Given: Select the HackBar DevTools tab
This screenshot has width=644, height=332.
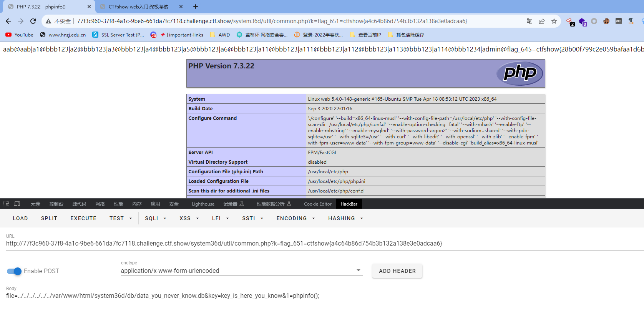Looking at the screenshot, I should [349, 204].
